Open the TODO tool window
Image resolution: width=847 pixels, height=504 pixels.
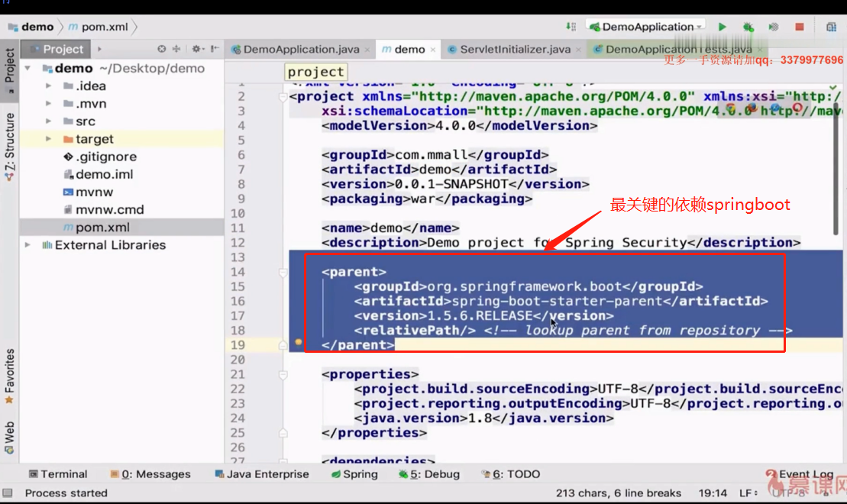510,474
